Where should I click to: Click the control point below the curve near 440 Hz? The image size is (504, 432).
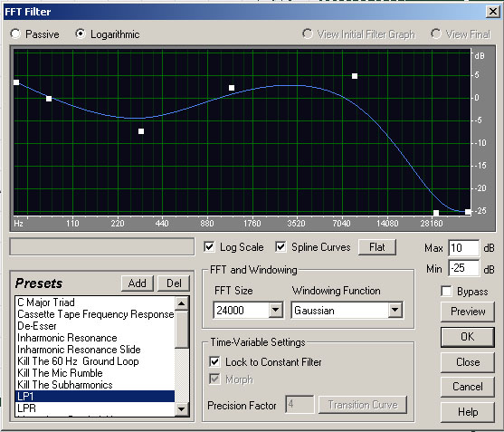point(141,131)
